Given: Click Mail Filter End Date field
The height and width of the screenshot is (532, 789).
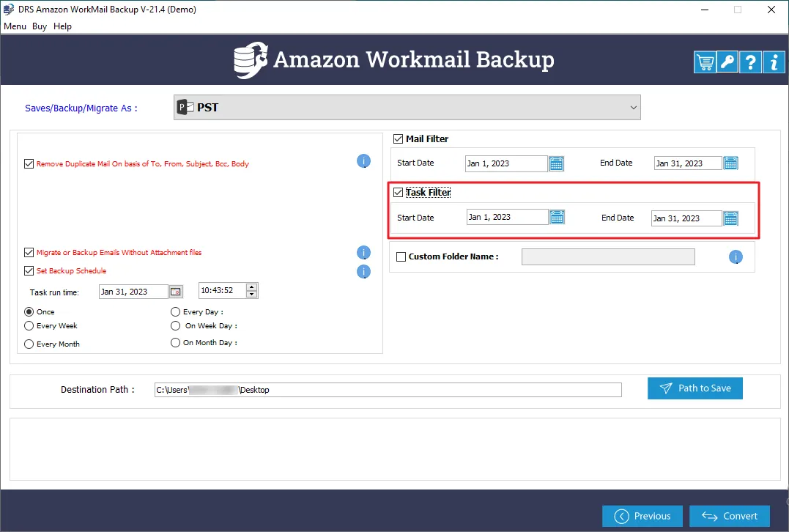Looking at the screenshot, I should click(x=688, y=163).
